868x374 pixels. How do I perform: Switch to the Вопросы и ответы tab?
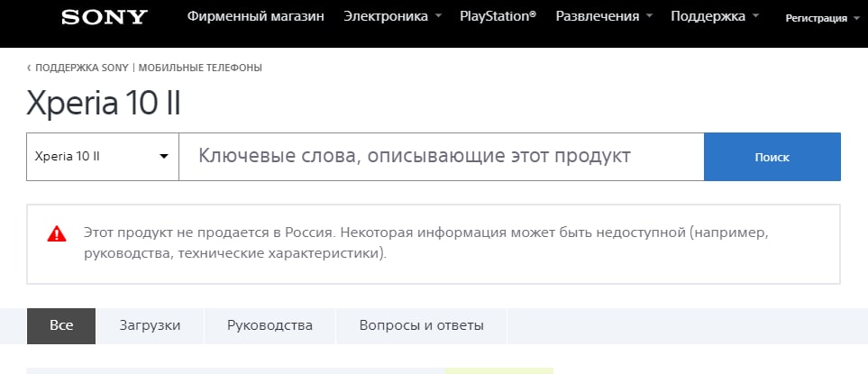(421, 326)
